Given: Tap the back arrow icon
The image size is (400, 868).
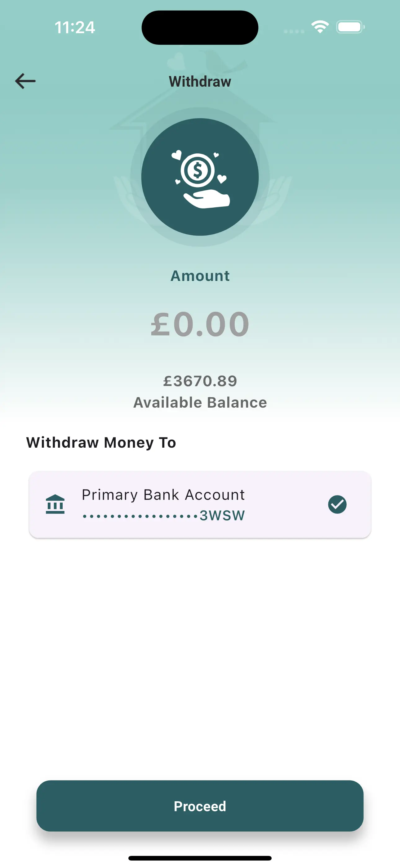Looking at the screenshot, I should 25,81.
